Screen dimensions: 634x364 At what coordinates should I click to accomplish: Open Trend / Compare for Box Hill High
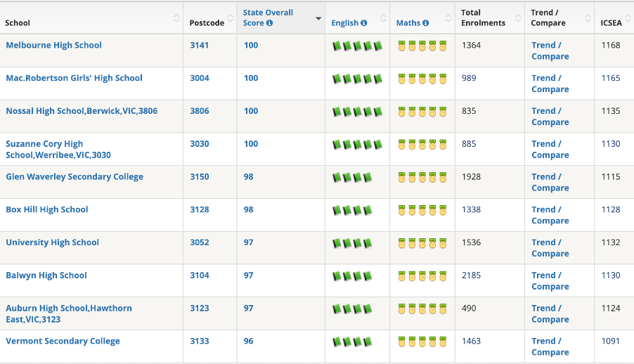[550, 215]
